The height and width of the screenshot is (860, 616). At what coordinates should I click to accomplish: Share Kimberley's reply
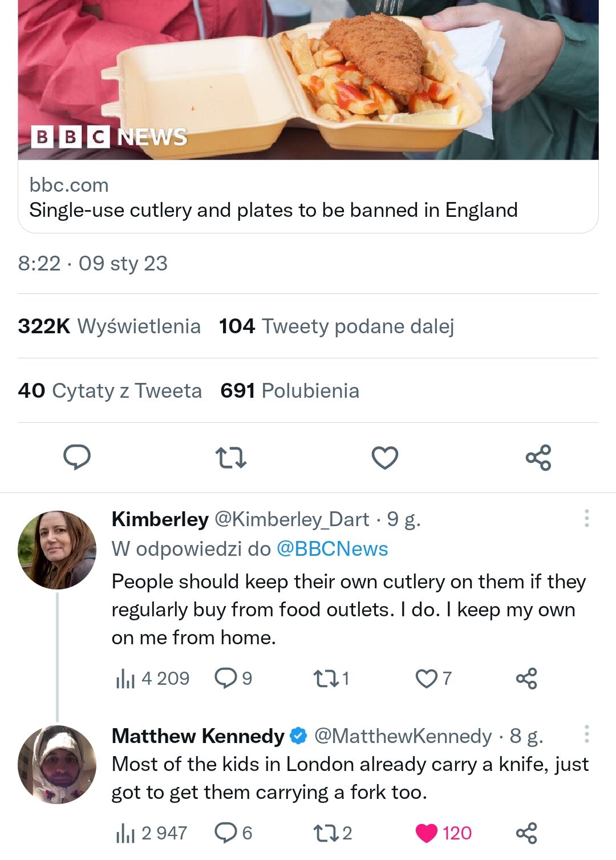[526, 678]
